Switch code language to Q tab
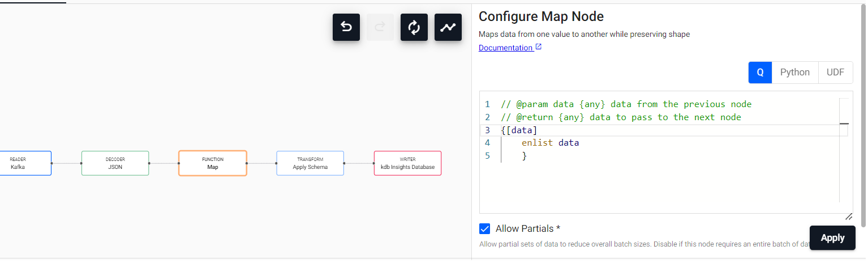Viewport: 868px width, 263px height. 760,73
